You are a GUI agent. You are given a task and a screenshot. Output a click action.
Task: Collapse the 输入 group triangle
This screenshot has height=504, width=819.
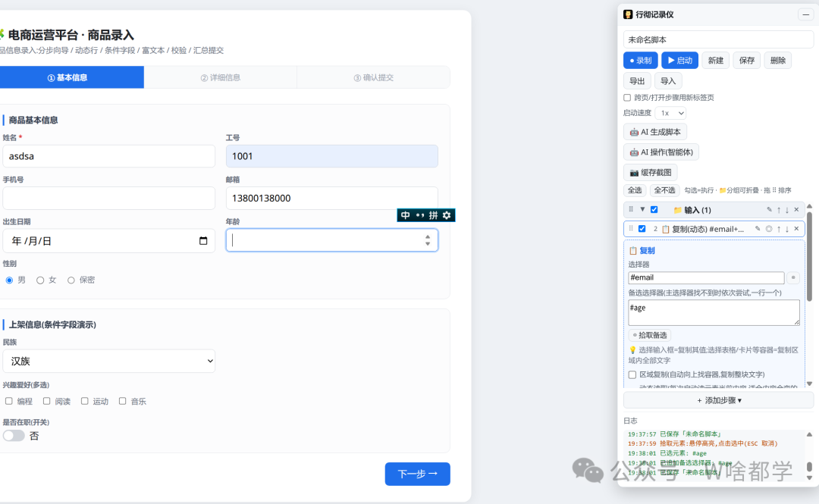[642, 209]
